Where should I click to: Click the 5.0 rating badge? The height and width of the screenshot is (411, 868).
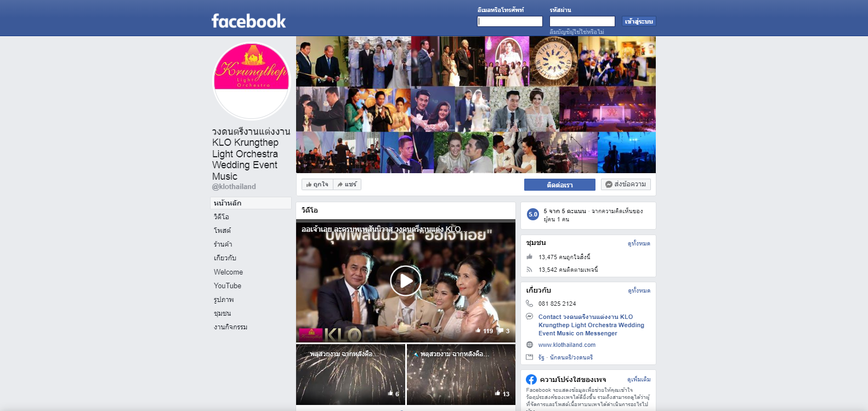click(x=533, y=215)
